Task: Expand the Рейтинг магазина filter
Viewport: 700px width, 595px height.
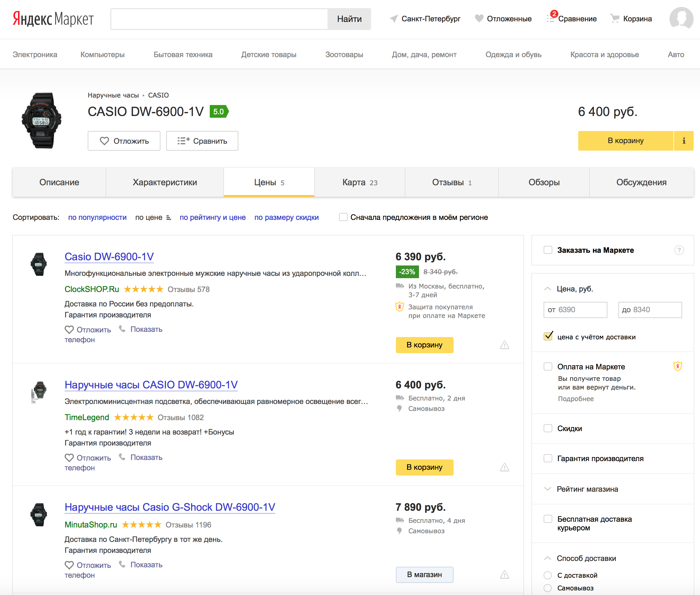Action: [548, 489]
